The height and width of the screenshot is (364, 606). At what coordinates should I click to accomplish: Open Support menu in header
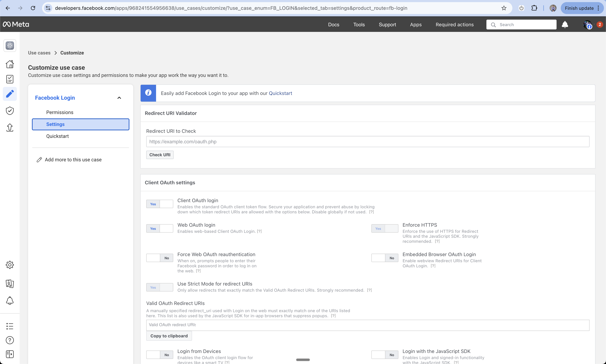click(x=387, y=25)
